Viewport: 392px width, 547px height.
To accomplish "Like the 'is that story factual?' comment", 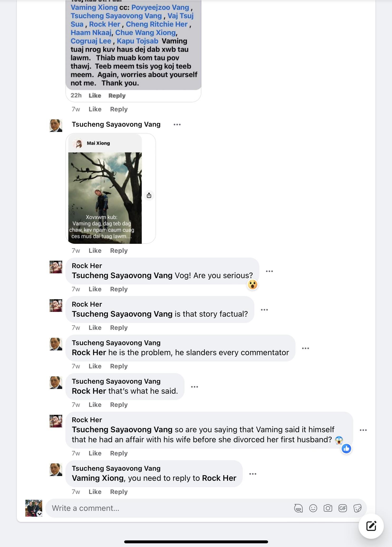I will coord(95,328).
